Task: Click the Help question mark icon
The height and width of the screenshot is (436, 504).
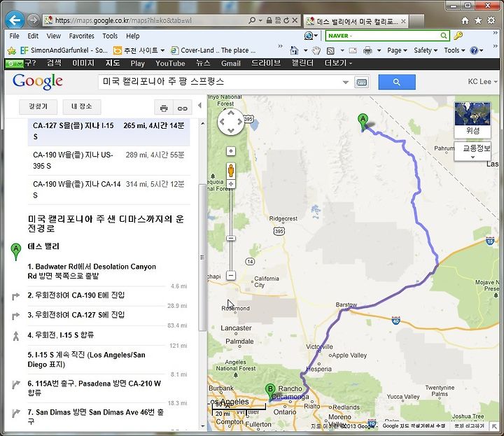Action: coord(474,50)
